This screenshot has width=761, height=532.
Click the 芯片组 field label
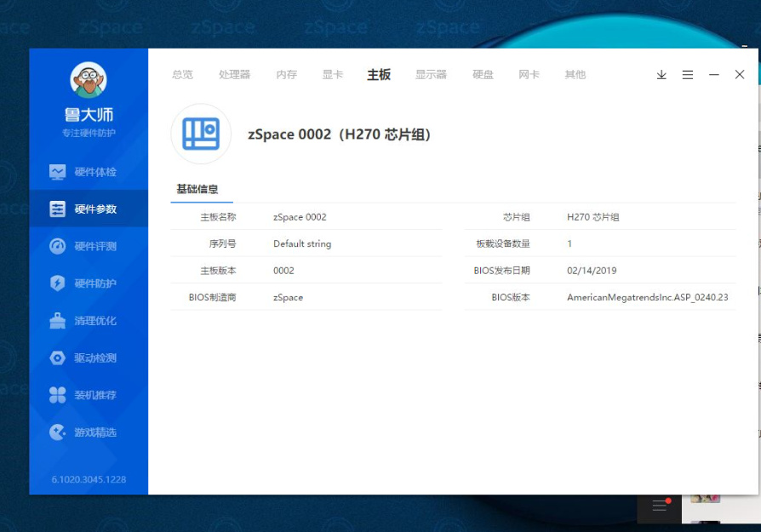[517, 217]
